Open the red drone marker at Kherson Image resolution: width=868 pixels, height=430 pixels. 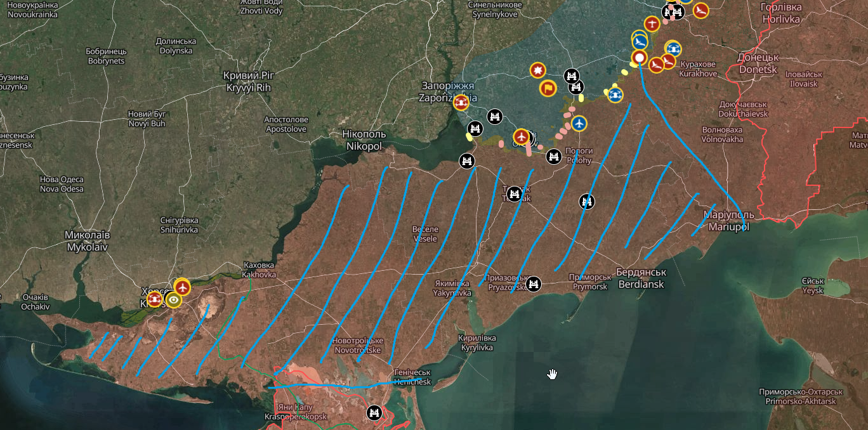(155, 299)
